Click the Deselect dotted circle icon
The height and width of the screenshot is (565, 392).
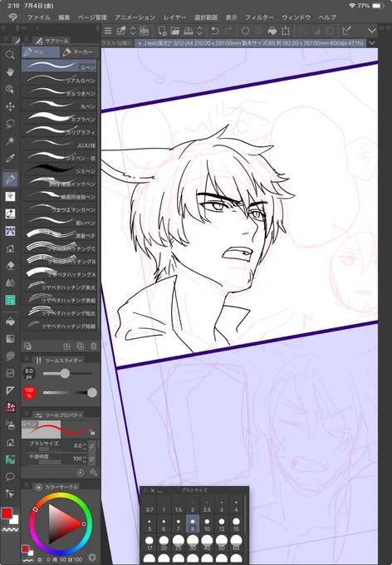click(245, 31)
